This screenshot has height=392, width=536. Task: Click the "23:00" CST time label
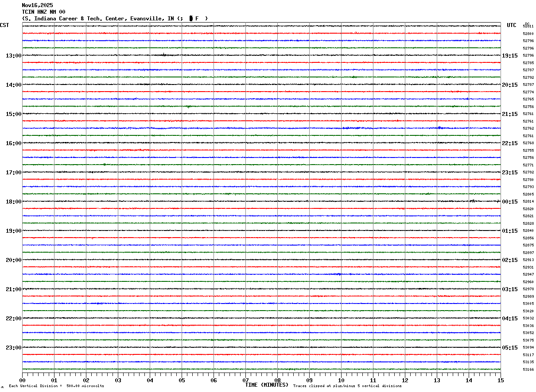[x=14, y=348]
